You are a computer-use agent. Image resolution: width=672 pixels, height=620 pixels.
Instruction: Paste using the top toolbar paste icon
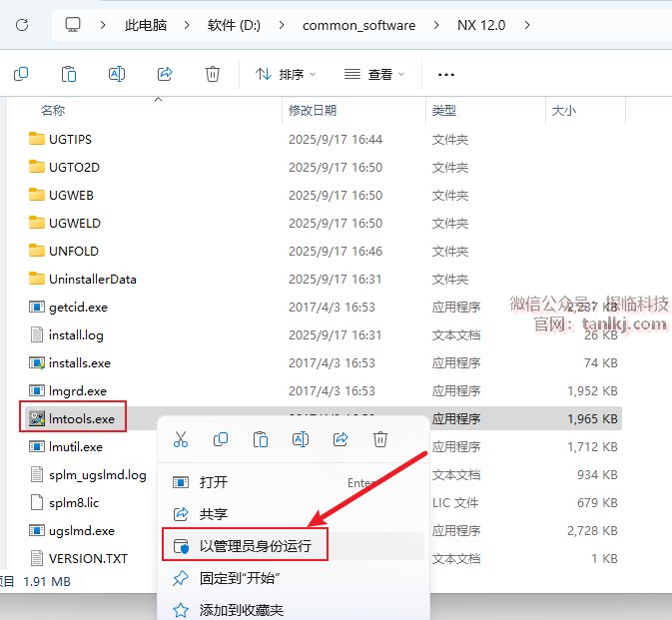(x=69, y=74)
